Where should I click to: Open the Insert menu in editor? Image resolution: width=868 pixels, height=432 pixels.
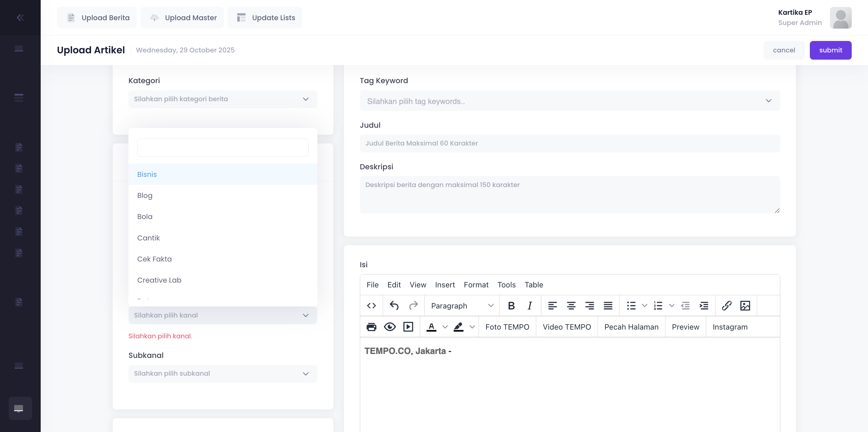445,285
